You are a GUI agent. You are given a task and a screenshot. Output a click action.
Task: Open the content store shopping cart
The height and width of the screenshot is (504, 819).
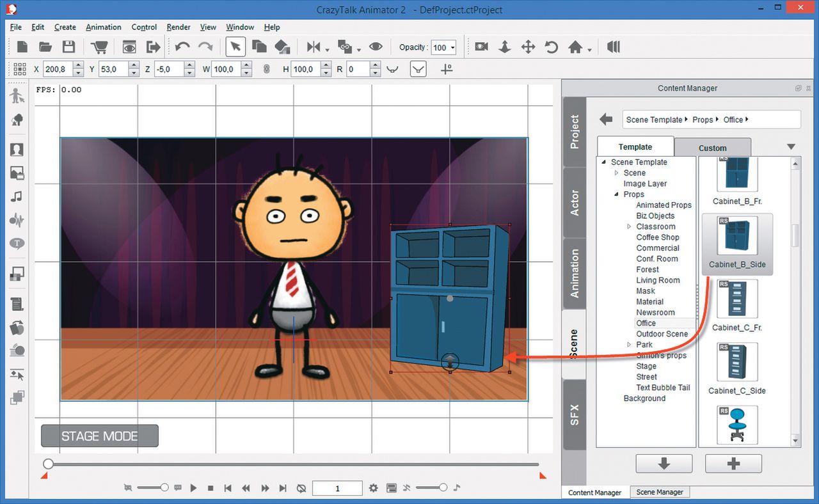[x=99, y=47]
